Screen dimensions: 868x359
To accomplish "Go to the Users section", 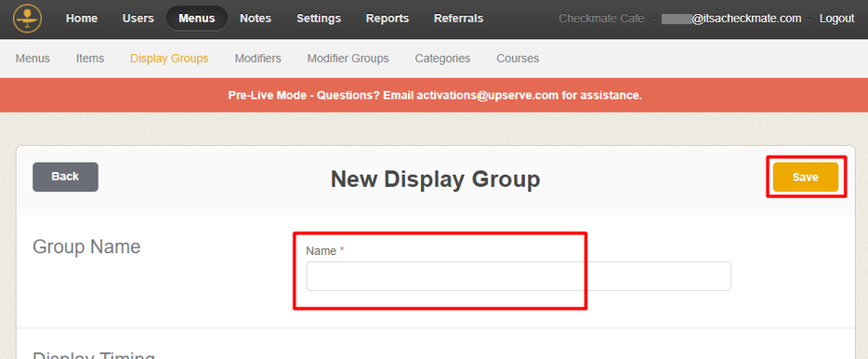I will pyautogui.click(x=138, y=19).
